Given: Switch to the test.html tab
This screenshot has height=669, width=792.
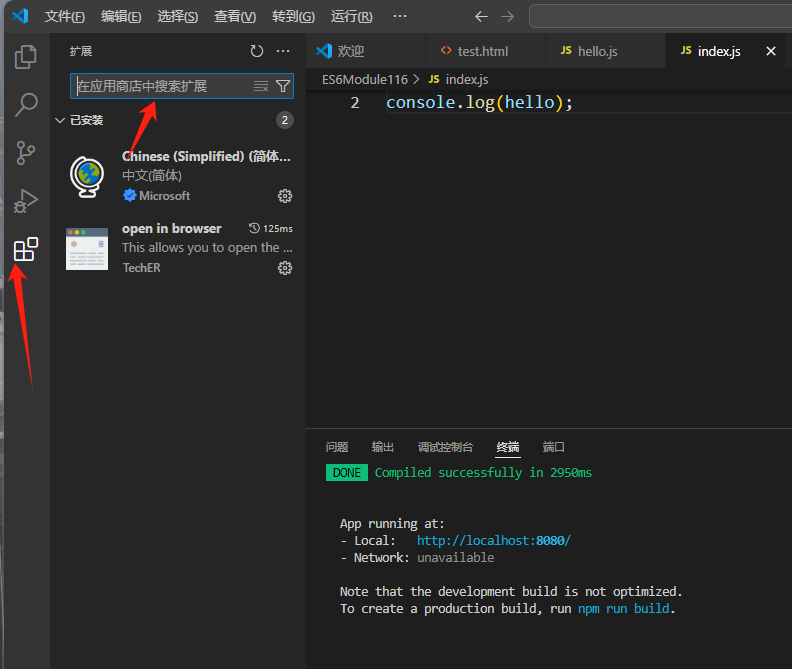Looking at the screenshot, I should click(x=485, y=51).
